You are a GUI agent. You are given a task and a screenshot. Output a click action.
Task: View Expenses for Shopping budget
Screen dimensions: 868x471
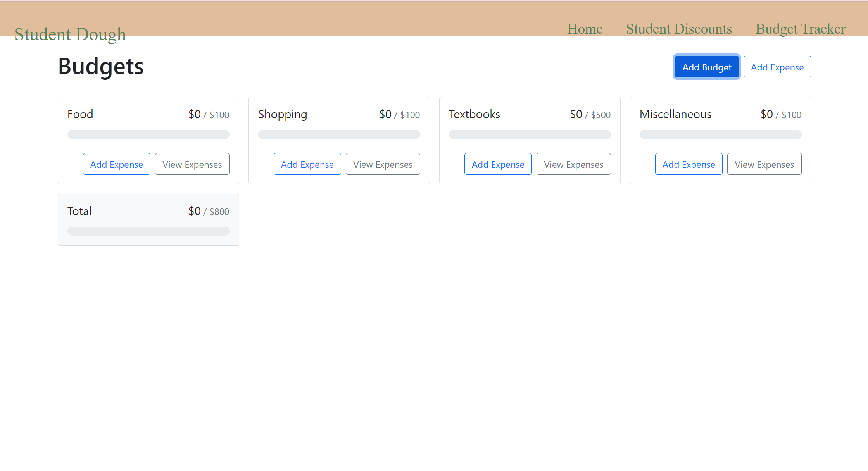383,164
